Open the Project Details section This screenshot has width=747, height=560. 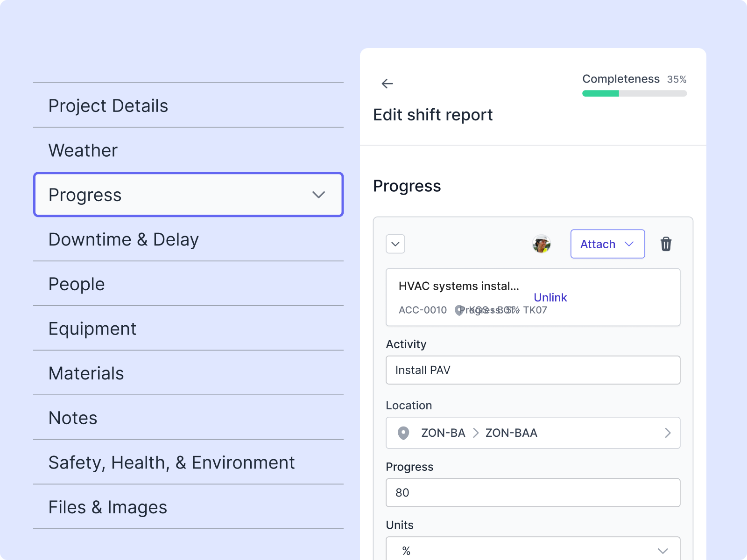click(x=188, y=105)
